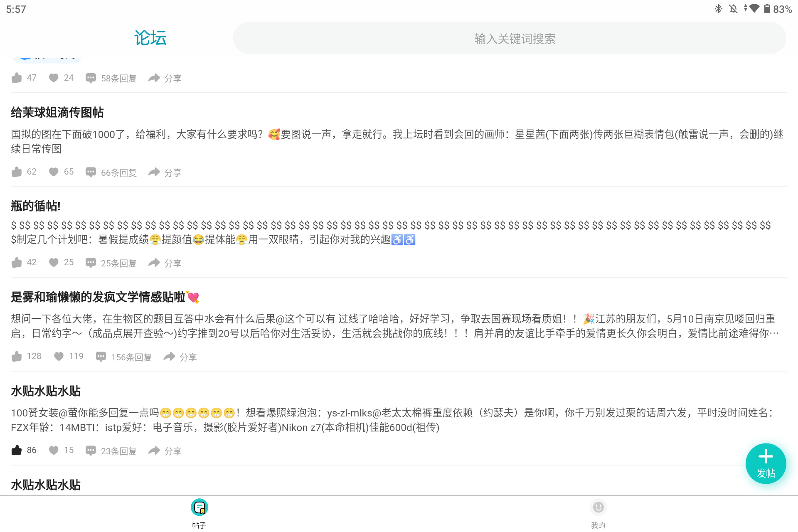This screenshot has height=532, width=798.
Task: Tap the 帖子 chat bubble icon in bottom bar
Action: tap(199, 507)
